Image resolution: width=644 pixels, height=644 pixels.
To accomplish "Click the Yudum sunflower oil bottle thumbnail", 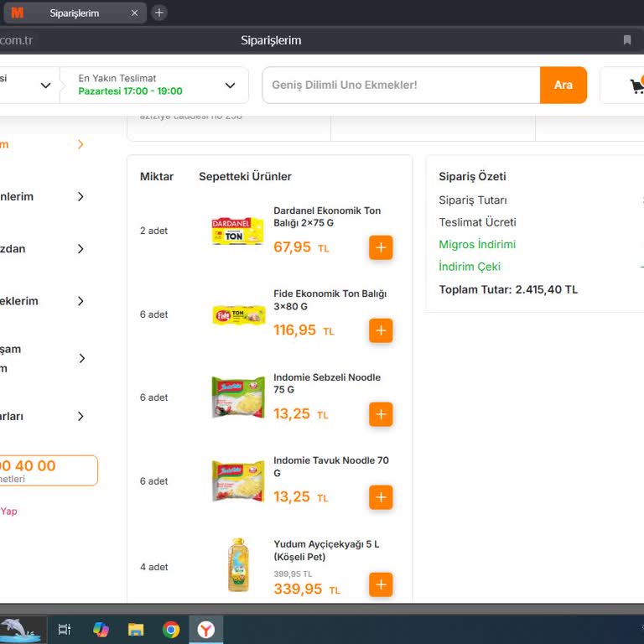I will tap(238, 565).
